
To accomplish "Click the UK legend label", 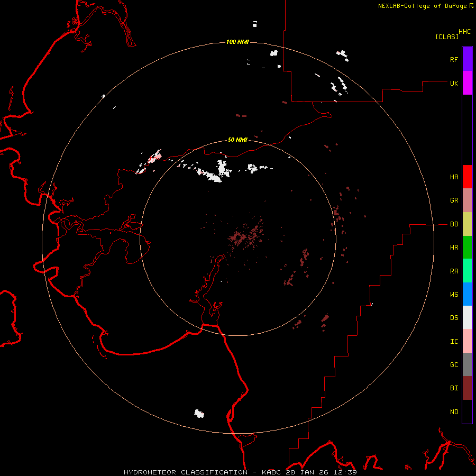I will pos(454,83).
